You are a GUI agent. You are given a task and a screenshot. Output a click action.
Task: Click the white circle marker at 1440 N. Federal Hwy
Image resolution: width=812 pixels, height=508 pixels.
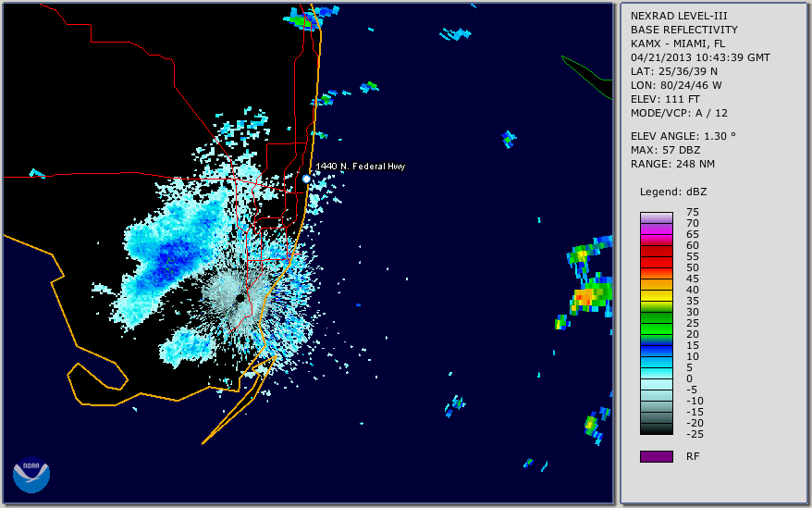click(306, 179)
